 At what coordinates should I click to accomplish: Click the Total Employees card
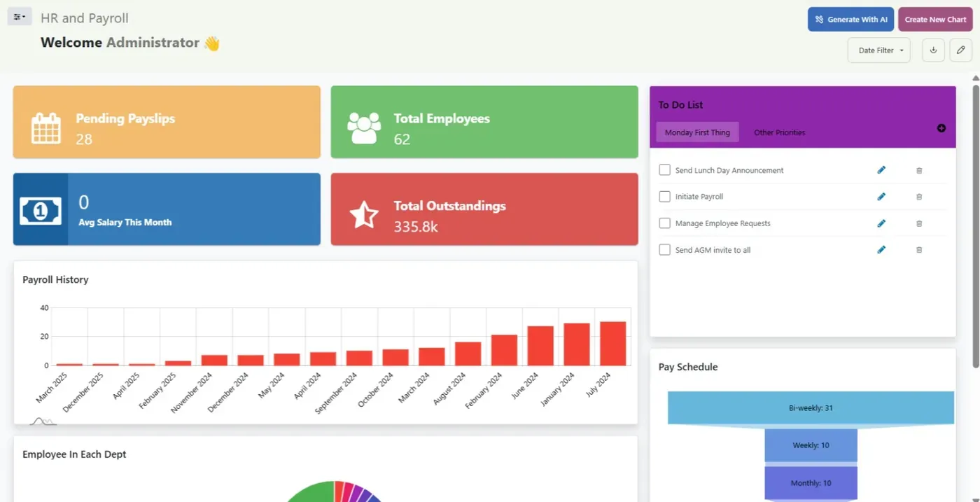(x=484, y=122)
